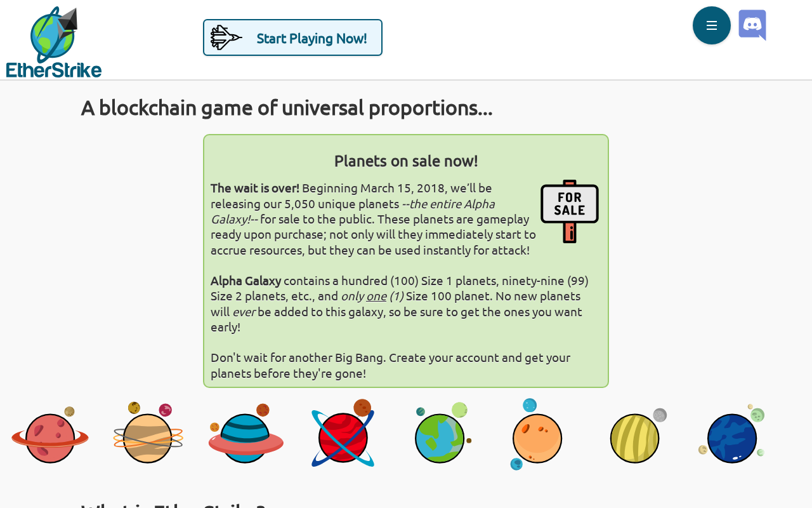This screenshot has height=508, width=812.
Task: Click the Planets on sale now! heading
Action: 406,161
